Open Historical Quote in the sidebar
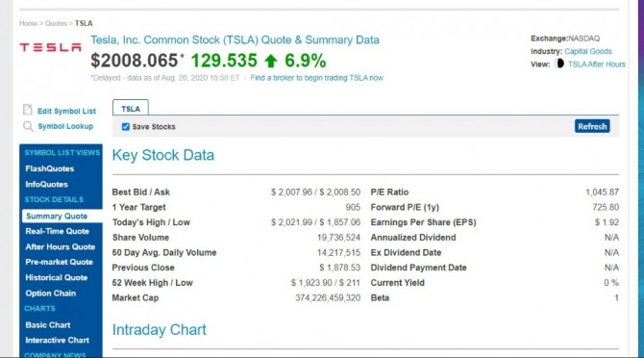Viewport: 644px width, 358px height. [57, 278]
